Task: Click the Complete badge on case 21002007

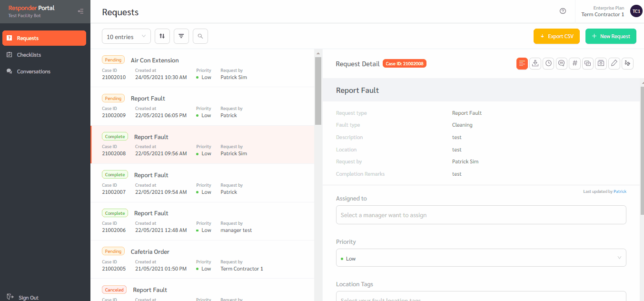Action: coord(115,175)
